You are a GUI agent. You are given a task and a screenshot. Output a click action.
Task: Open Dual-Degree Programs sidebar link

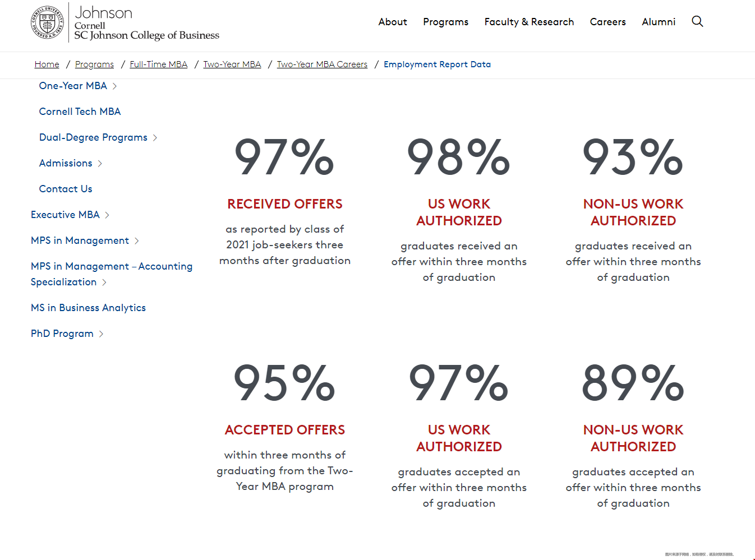pyautogui.click(x=93, y=137)
